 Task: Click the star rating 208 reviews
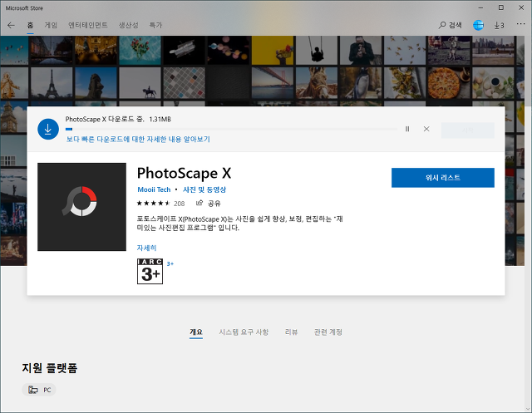[x=160, y=204]
